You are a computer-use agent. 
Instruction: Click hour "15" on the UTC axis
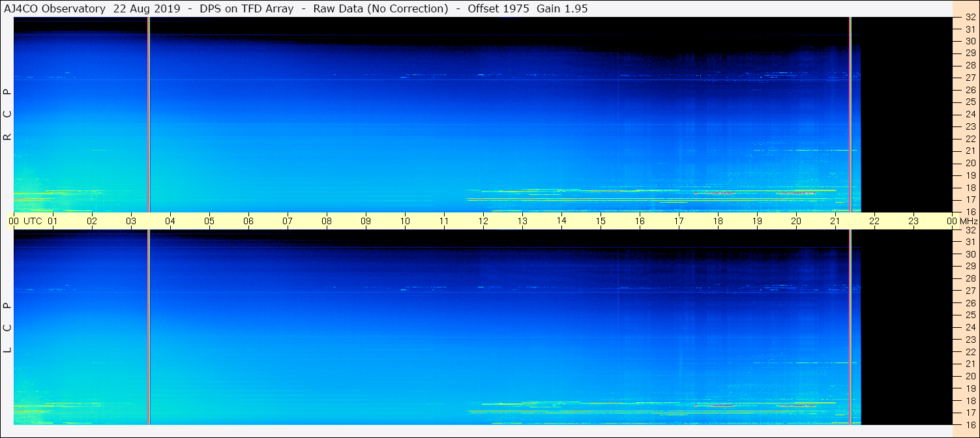[601, 221]
